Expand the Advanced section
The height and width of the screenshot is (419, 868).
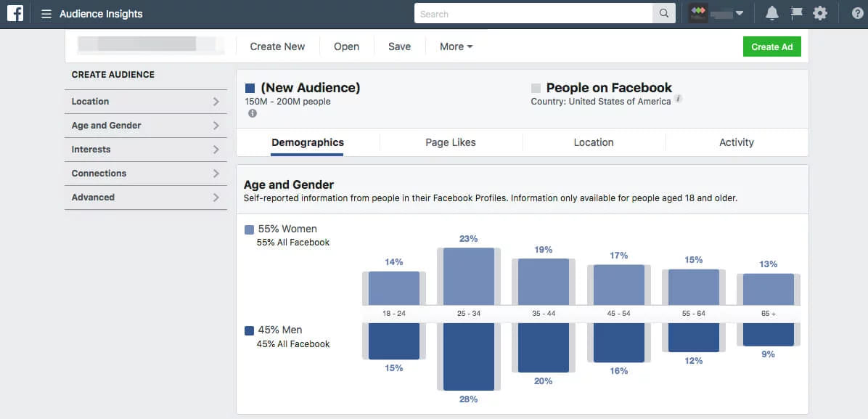coord(146,197)
